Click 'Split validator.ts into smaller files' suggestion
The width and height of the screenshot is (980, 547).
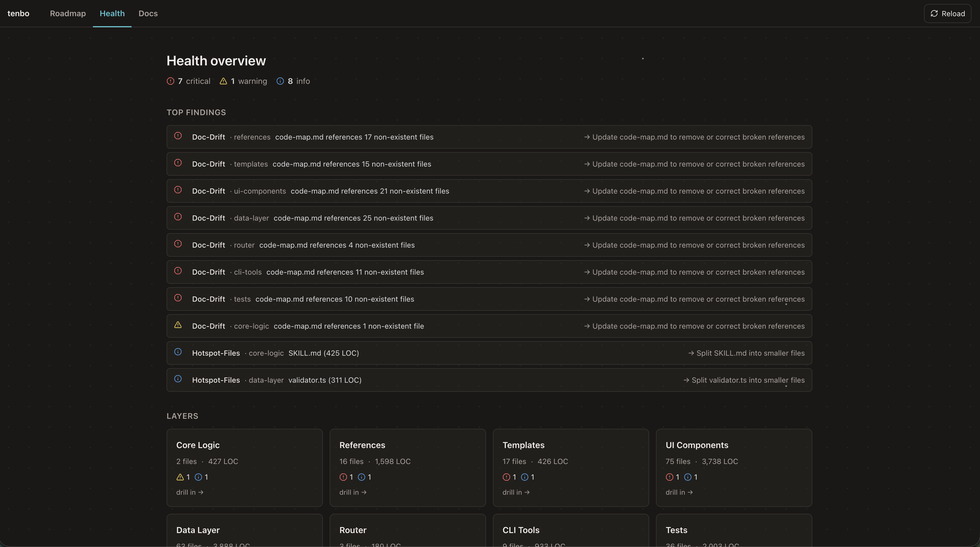[744, 380]
